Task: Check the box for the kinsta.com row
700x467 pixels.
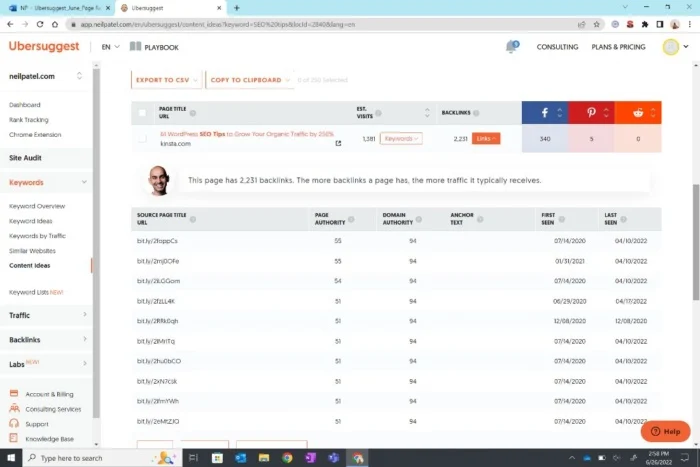Action: 142,139
